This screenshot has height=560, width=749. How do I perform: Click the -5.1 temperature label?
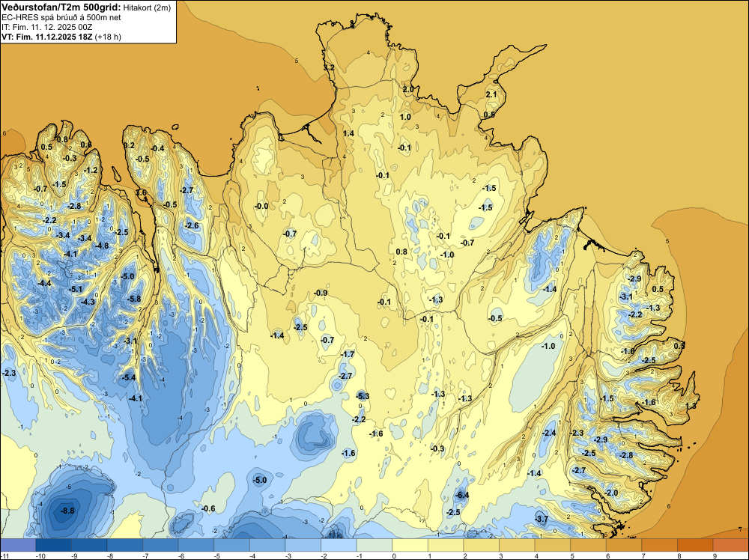(76, 289)
